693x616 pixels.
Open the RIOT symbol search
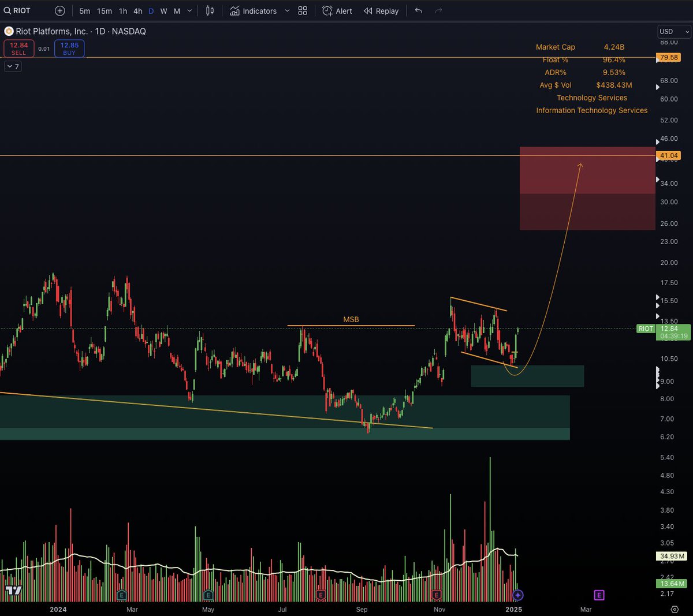(x=17, y=11)
